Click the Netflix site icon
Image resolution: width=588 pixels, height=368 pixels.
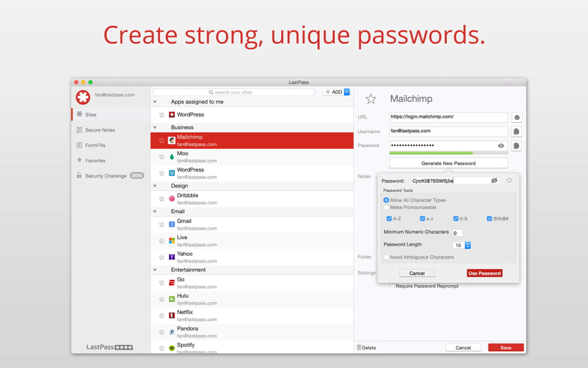[172, 316]
